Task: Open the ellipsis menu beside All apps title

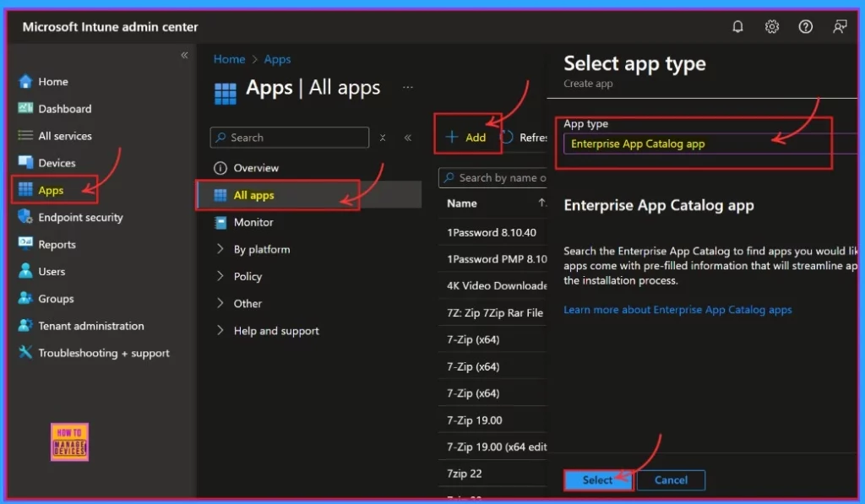Action: [408, 87]
